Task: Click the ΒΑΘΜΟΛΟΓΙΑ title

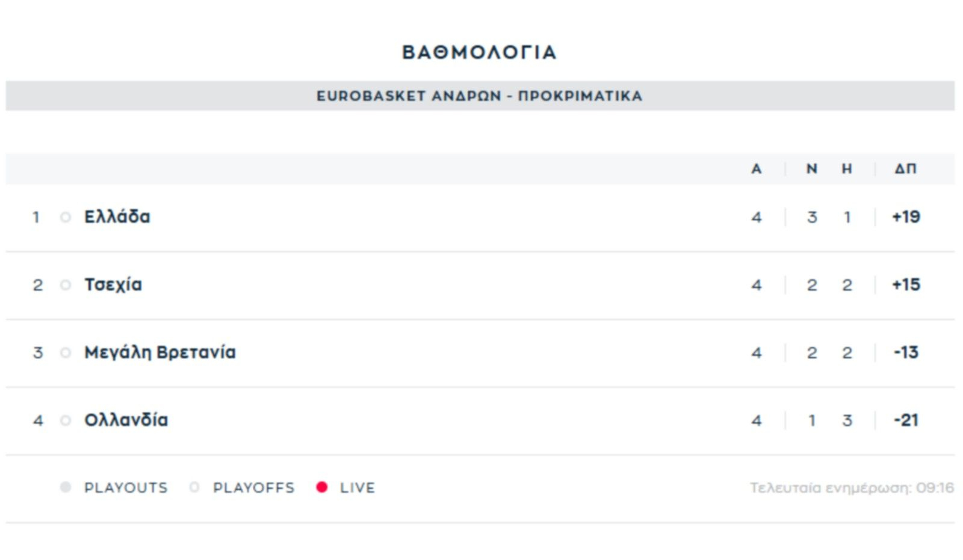Action: pos(480,52)
